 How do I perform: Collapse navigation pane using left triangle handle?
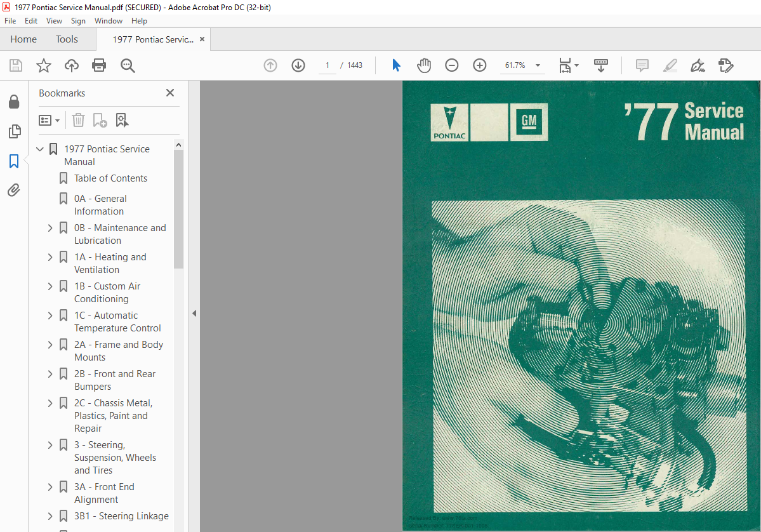pyautogui.click(x=194, y=314)
